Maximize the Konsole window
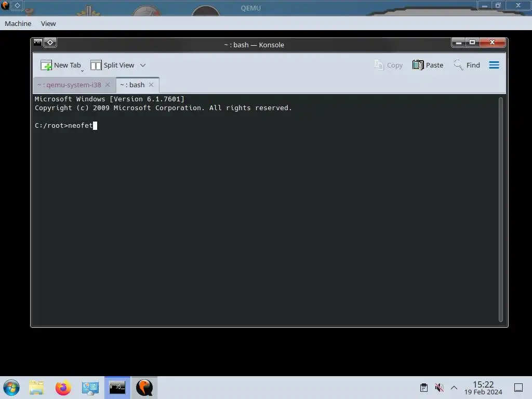Screen dimensions: 532x399 [x=472, y=43]
